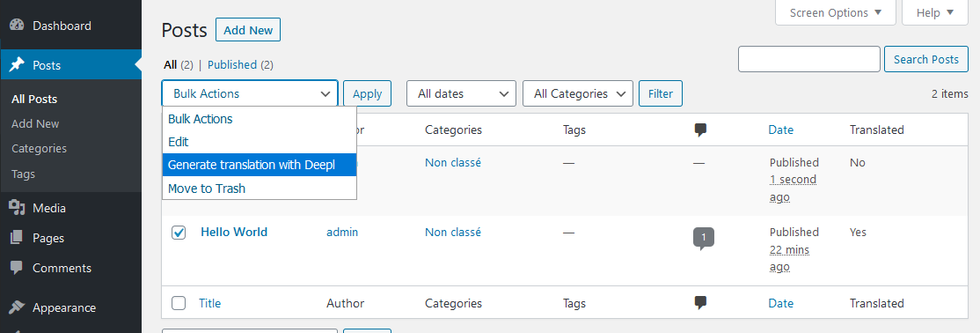Image resolution: width=980 pixels, height=333 pixels.
Task: Open the All Categories dropdown
Action: click(x=577, y=94)
